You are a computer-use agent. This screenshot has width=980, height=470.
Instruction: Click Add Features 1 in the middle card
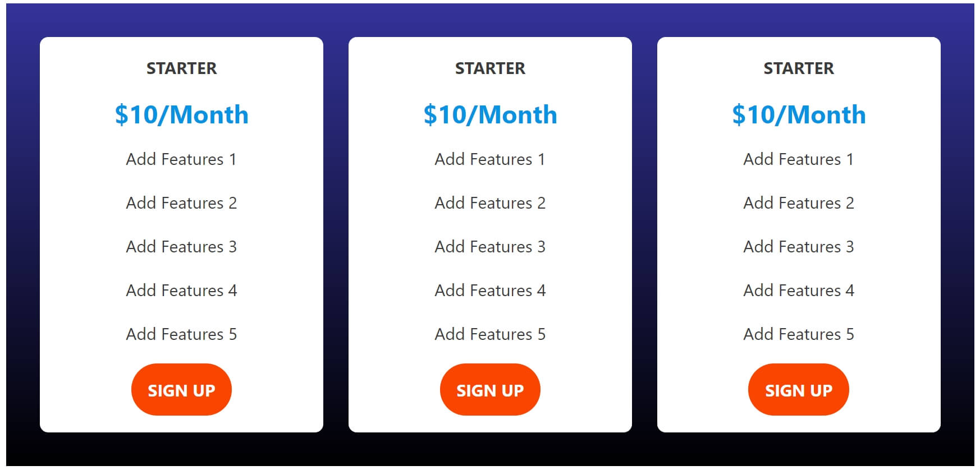490,159
